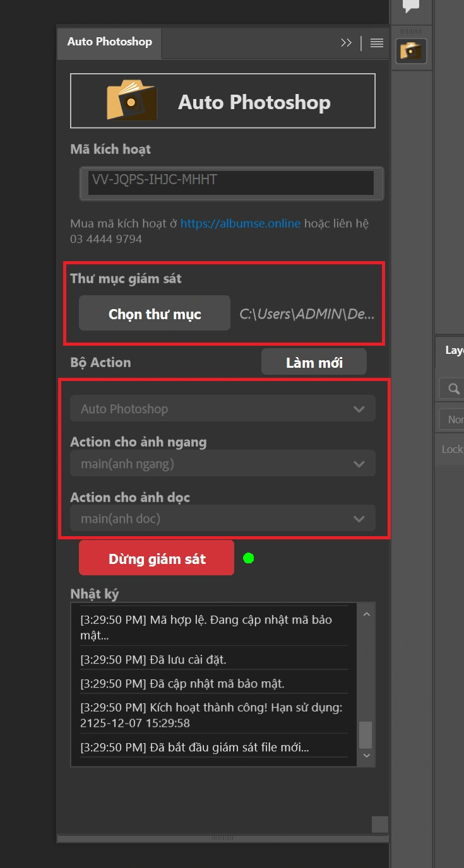This screenshot has height=868, width=464.
Task: Click log entry 'Kích hoạt thành công!'
Action: pos(211,715)
